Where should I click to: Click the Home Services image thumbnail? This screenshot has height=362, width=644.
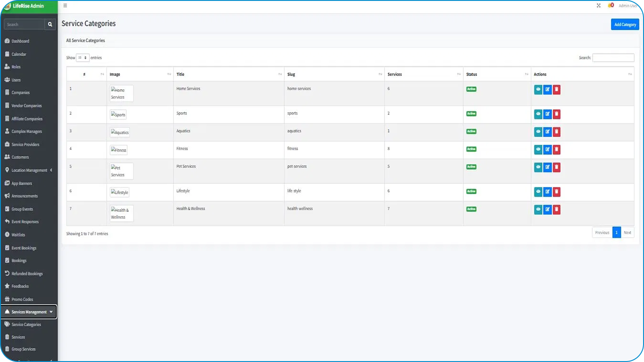[x=122, y=94]
